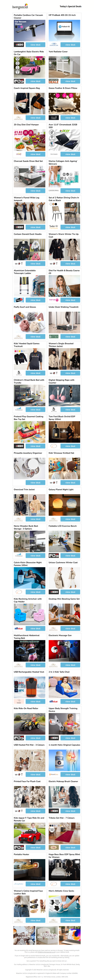Open the Today's Special Deals link
This screenshot has height=980, width=94.
70,7
